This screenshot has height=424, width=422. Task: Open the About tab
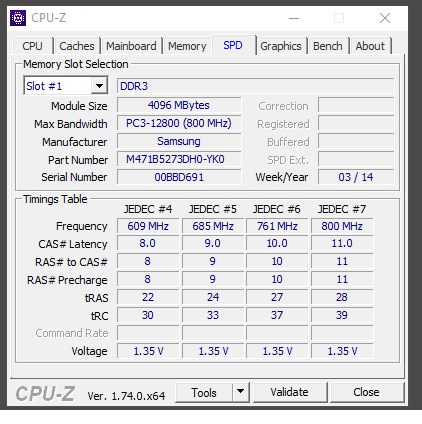pos(370,46)
